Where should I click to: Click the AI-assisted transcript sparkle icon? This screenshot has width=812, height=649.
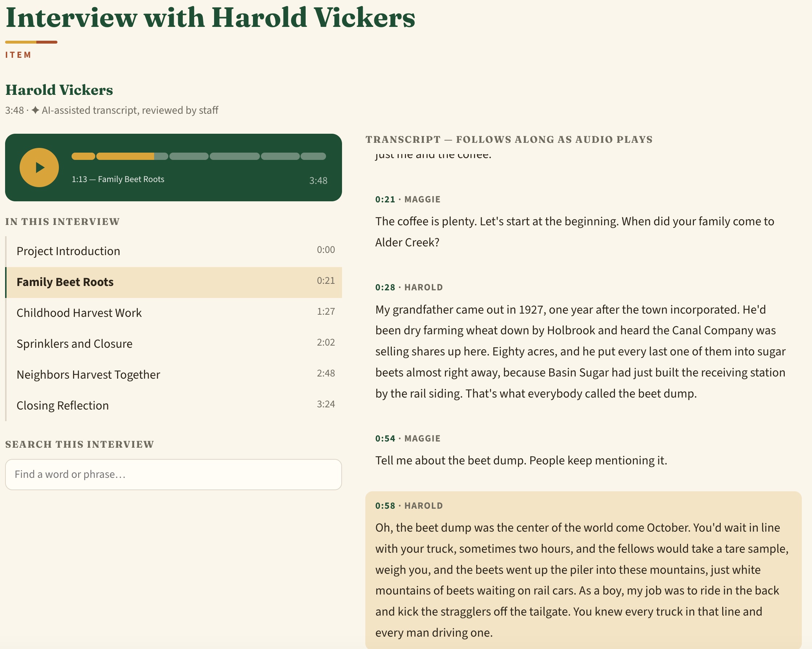pos(35,110)
